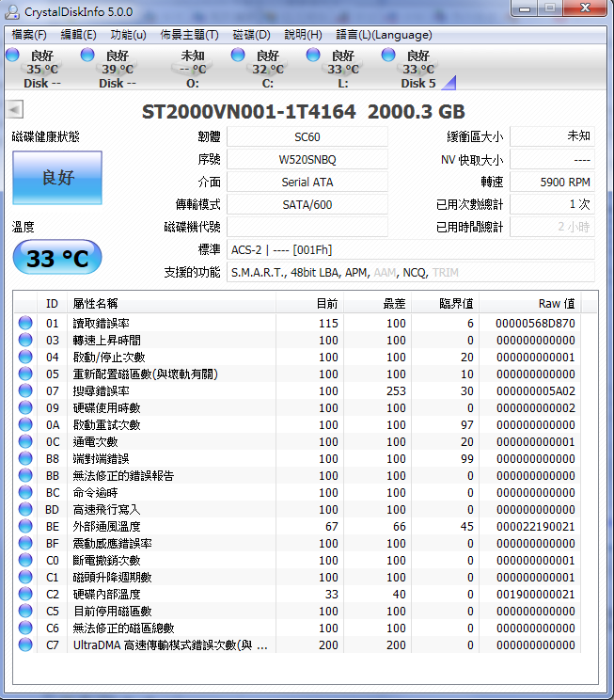Click status icon for 0C 通電次數
The height and width of the screenshot is (700, 614).
[x=25, y=441]
